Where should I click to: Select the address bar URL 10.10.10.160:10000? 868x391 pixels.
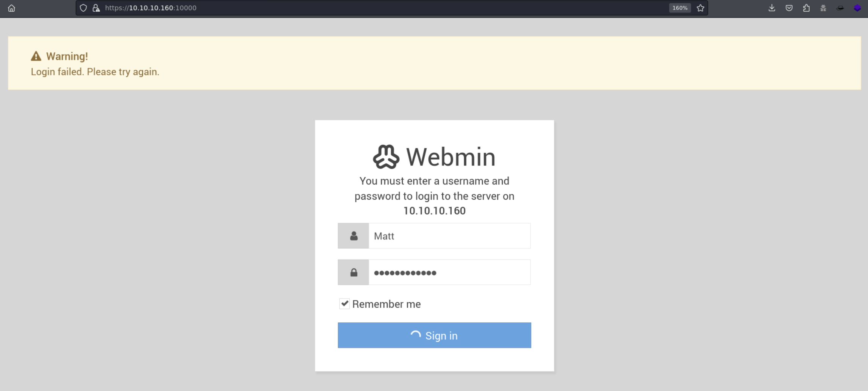point(151,8)
